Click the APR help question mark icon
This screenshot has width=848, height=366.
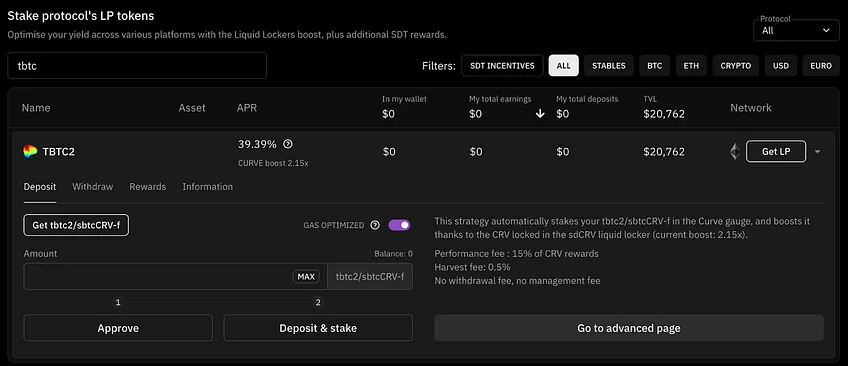click(288, 144)
